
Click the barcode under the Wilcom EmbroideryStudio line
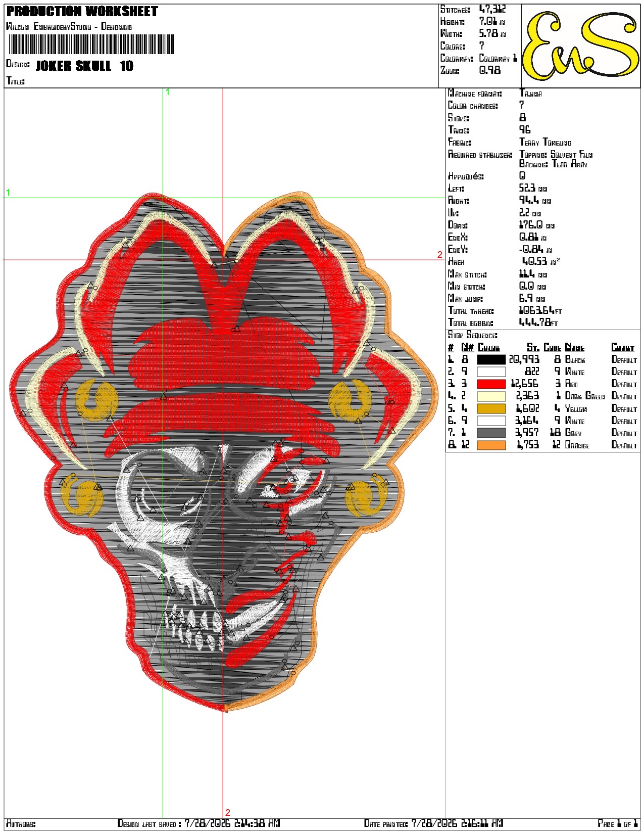91,44
